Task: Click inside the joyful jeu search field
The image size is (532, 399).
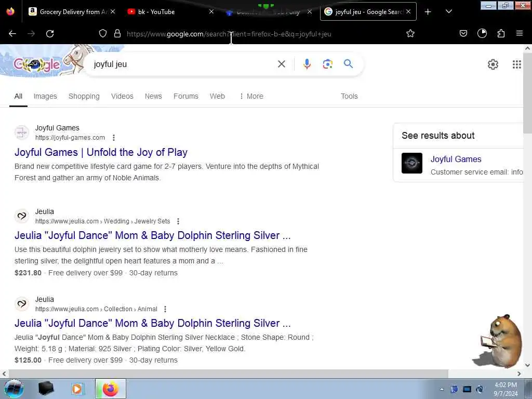Action: pyautogui.click(x=183, y=64)
